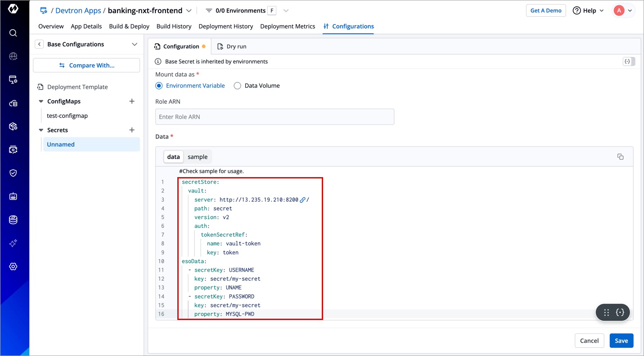Select Data Volume radio option
Image resolution: width=644 pixels, height=356 pixels.
[x=237, y=86]
